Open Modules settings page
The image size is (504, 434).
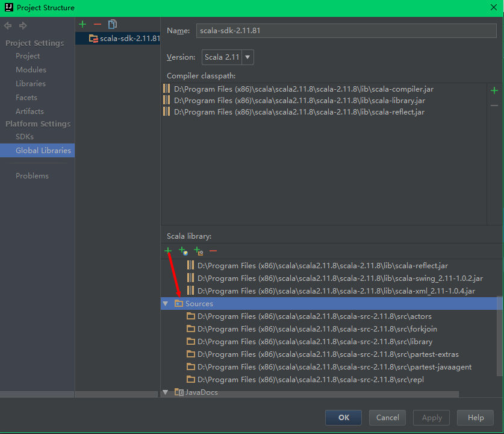point(31,70)
